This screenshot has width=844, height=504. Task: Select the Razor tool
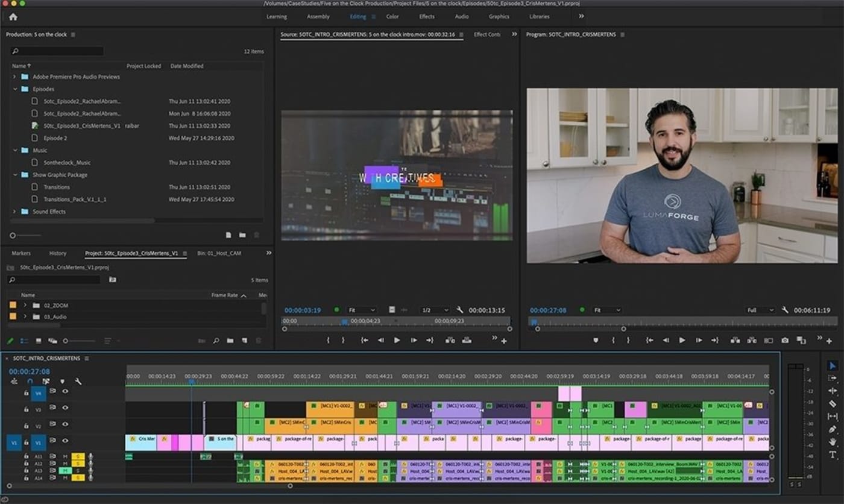pos(833,403)
